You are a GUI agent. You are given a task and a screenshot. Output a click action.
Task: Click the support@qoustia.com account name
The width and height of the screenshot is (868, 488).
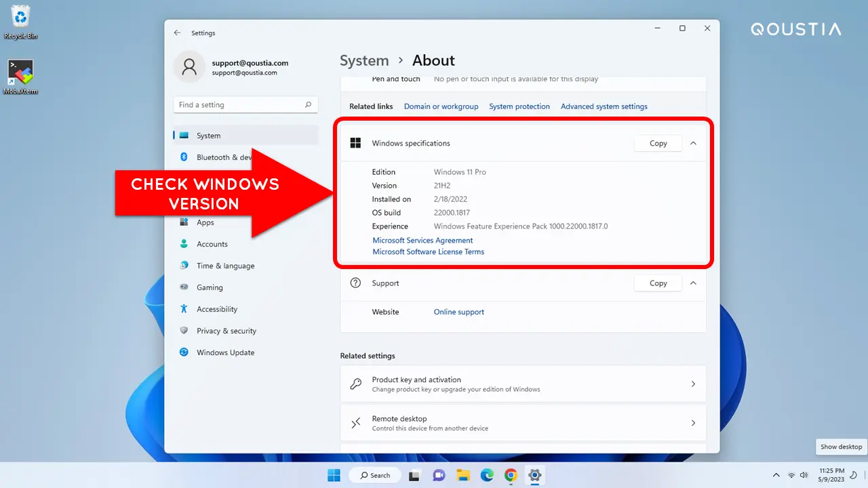click(x=250, y=63)
